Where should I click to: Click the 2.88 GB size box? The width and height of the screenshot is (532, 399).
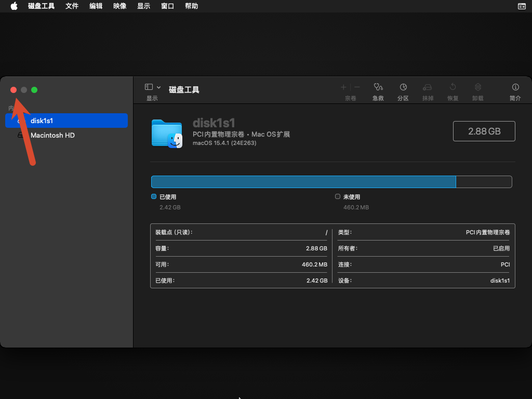[x=484, y=131]
